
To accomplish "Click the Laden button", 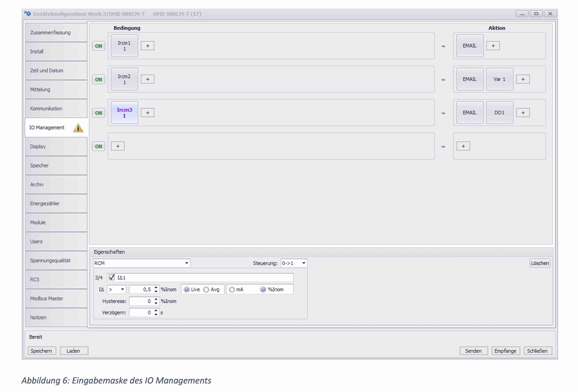I will tap(74, 351).
